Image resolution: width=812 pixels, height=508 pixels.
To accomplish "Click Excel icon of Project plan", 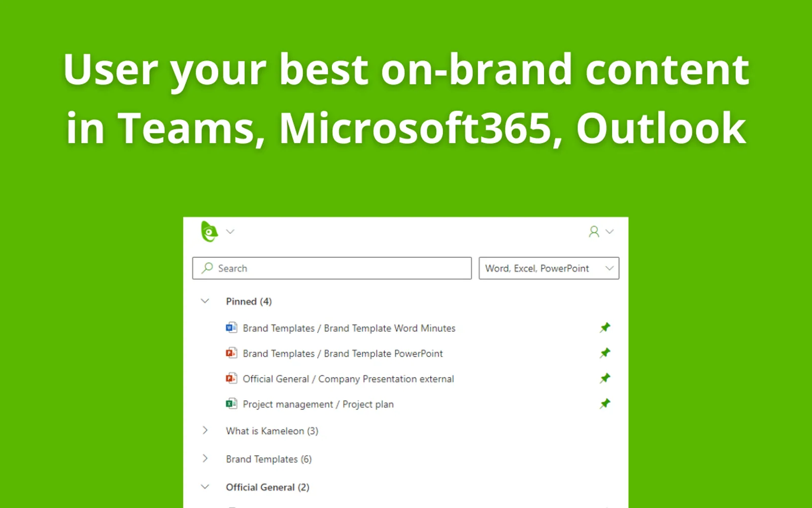I will point(231,404).
